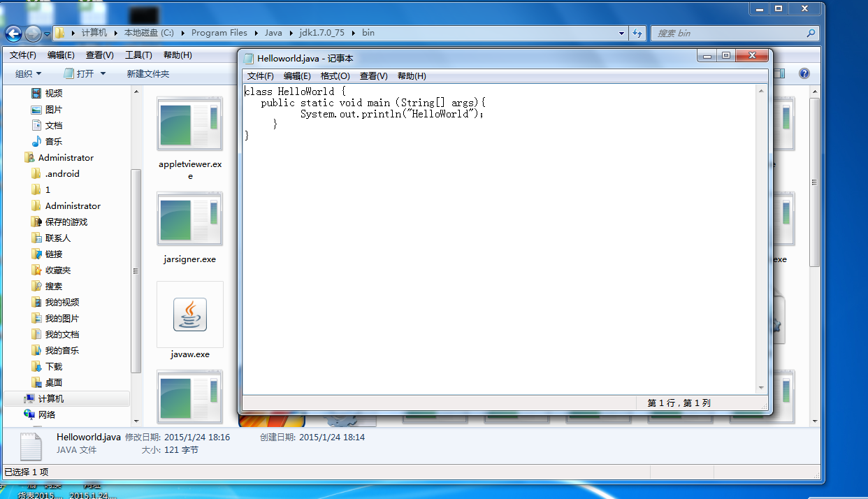Open Notepad 查看(V) menu
The height and width of the screenshot is (499, 868).
pyautogui.click(x=374, y=75)
